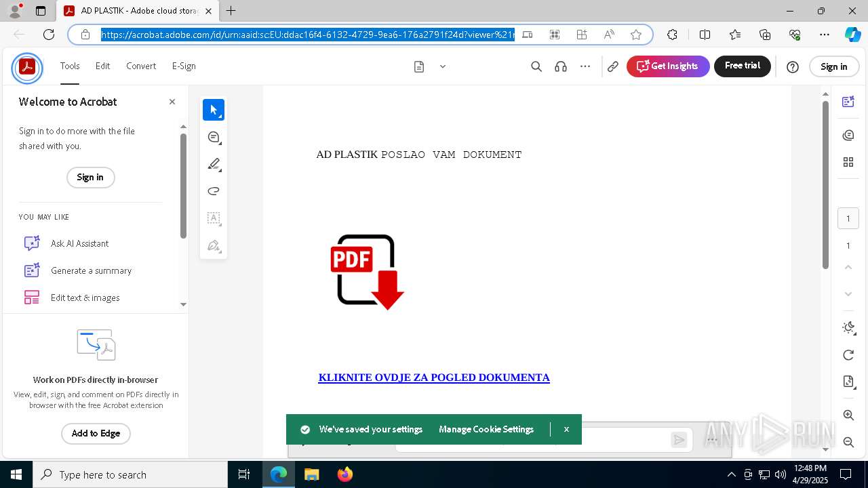Click the document view page icon
The height and width of the screenshot is (488, 868).
click(x=419, y=66)
